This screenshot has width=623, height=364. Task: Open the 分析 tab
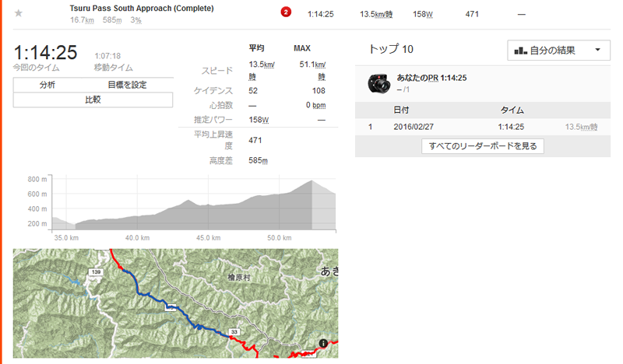pos(48,85)
